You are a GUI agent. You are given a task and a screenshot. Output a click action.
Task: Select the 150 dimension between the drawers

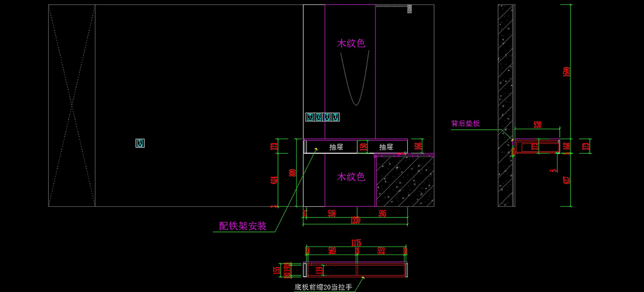(363, 147)
